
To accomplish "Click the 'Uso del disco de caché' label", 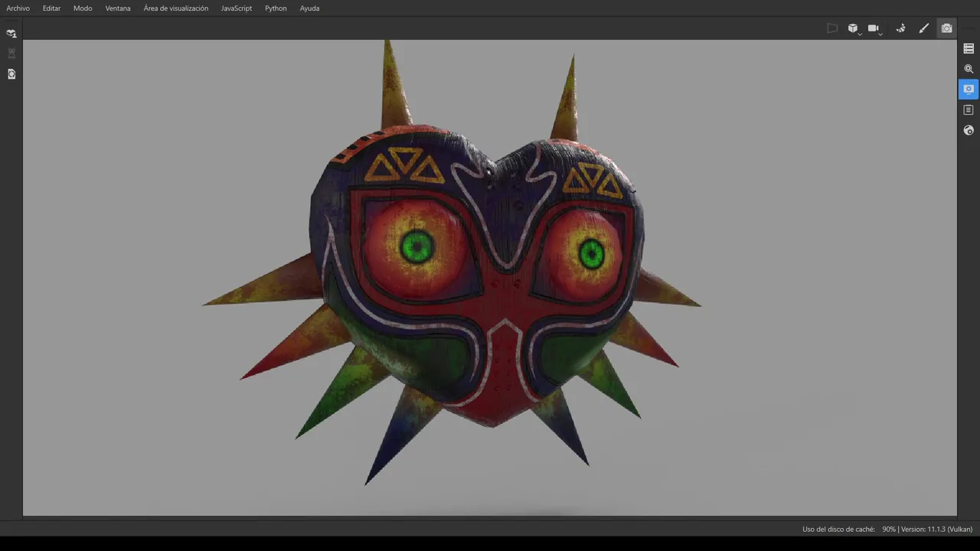I will 838,529.
